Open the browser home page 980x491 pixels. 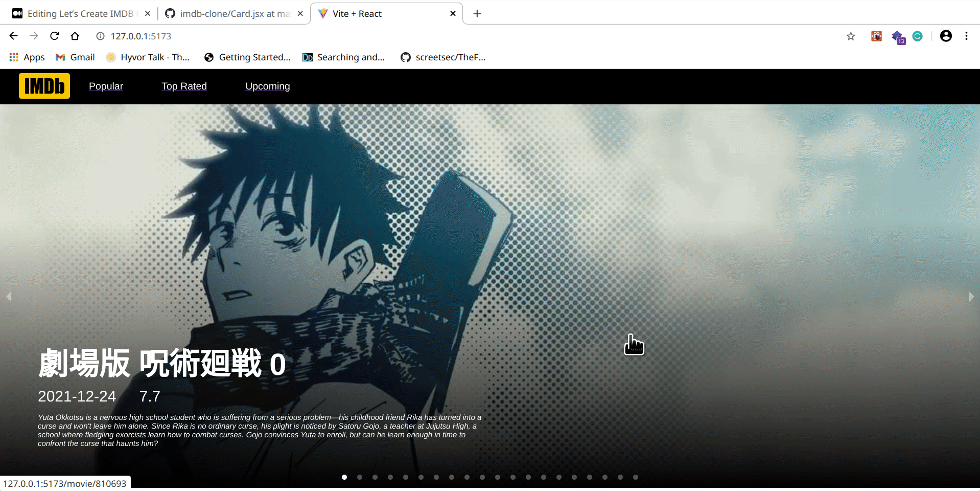tap(75, 36)
